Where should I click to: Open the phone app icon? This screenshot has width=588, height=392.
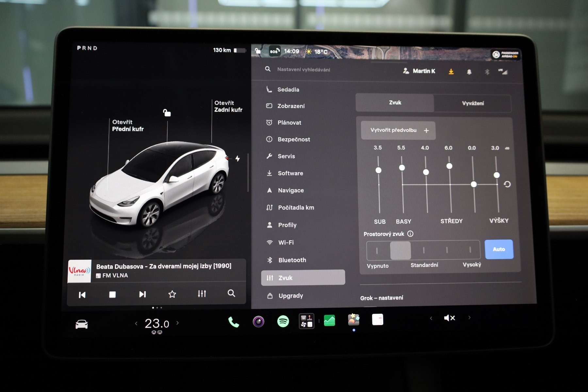click(234, 322)
